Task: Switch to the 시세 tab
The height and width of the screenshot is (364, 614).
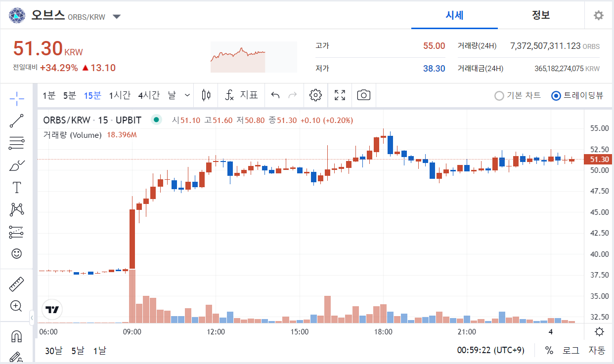Action: [x=454, y=15]
